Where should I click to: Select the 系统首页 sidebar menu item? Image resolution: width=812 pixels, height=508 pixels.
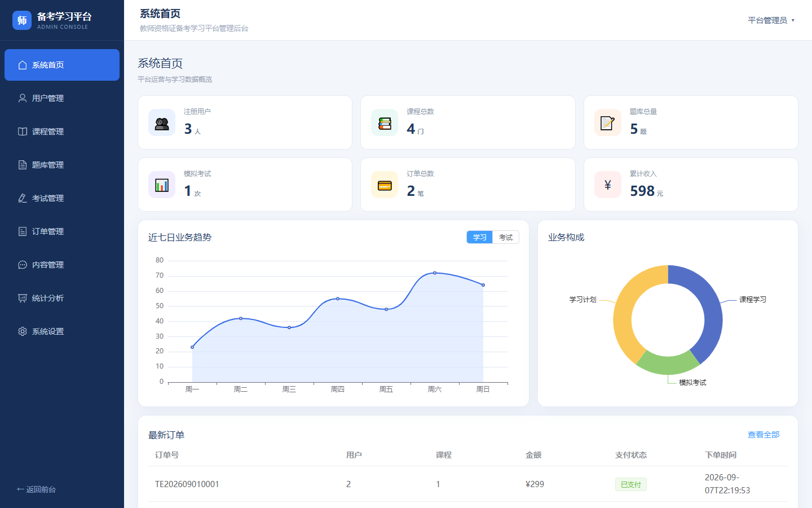click(x=62, y=65)
